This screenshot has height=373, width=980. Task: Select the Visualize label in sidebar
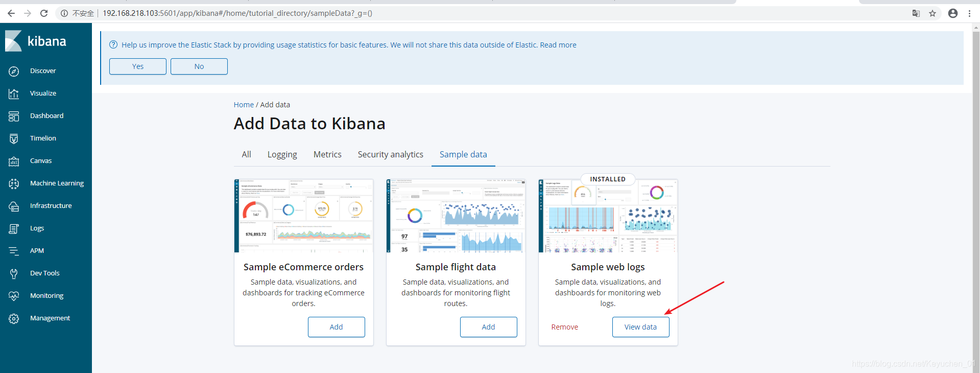point(43,94)
